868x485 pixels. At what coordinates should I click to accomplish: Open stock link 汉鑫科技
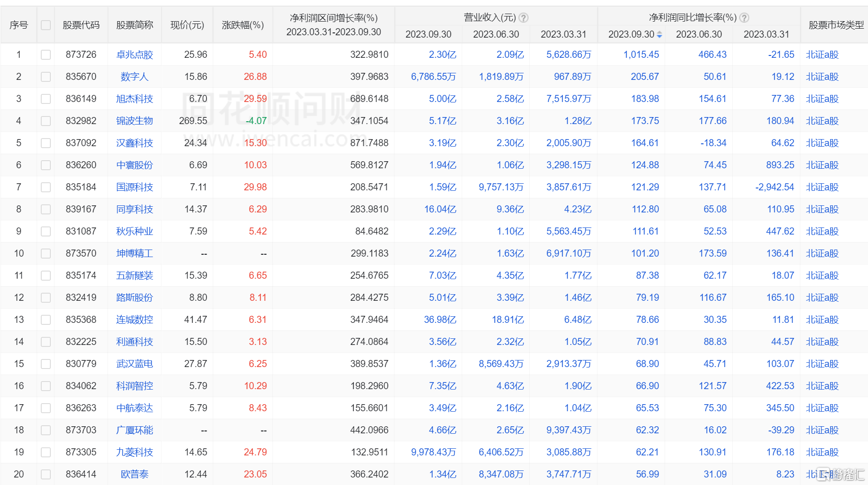pos(135,143)
